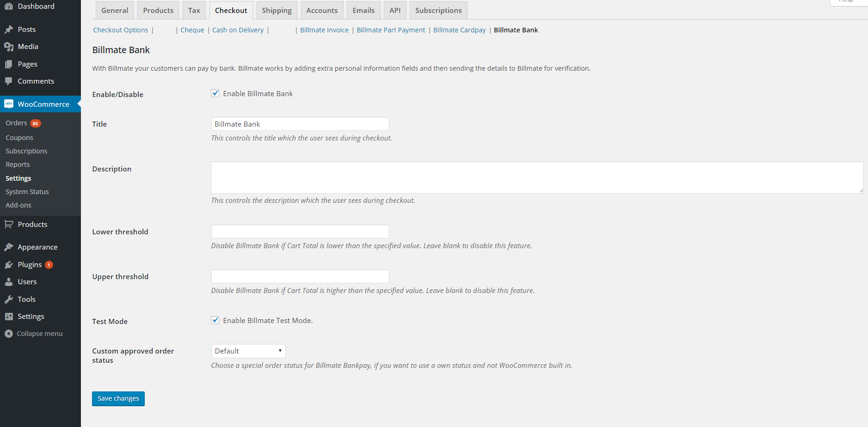Click the Appearance paintbrush icon

pos(8,247)
